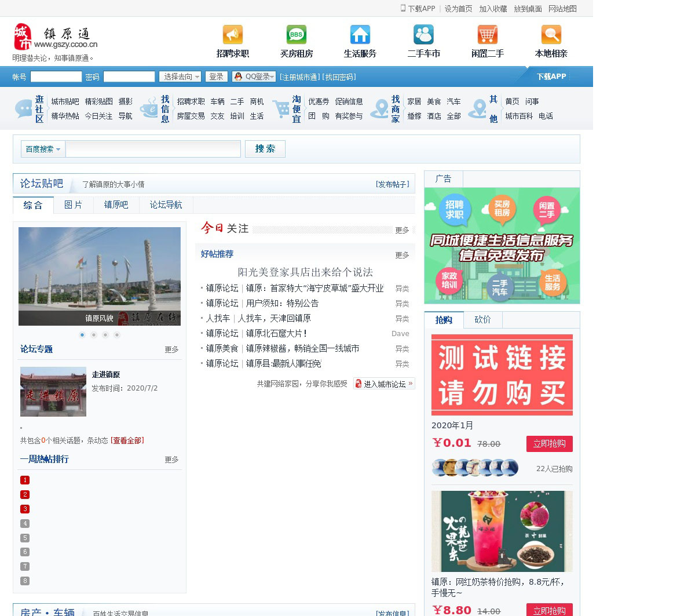Click the 密码 input field
695x616 pixels.
tap(129, 76)
